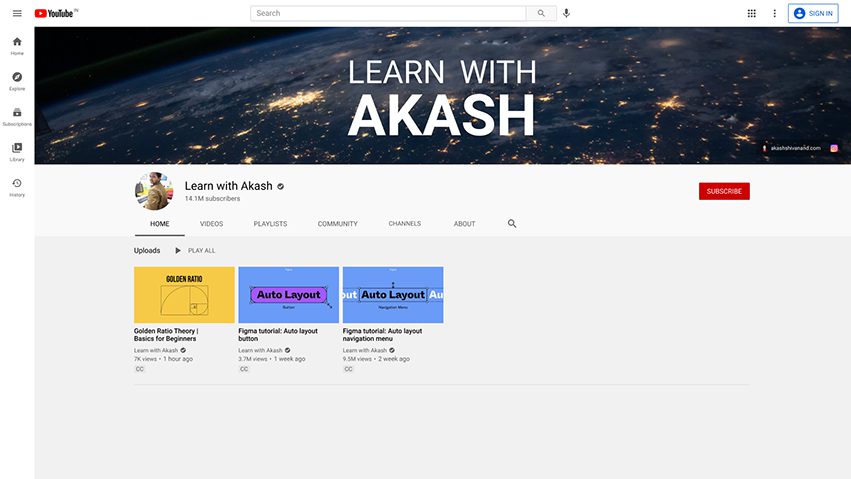Open the Auto Layout navigation menu thumbnail

click(x=393, y=295)
